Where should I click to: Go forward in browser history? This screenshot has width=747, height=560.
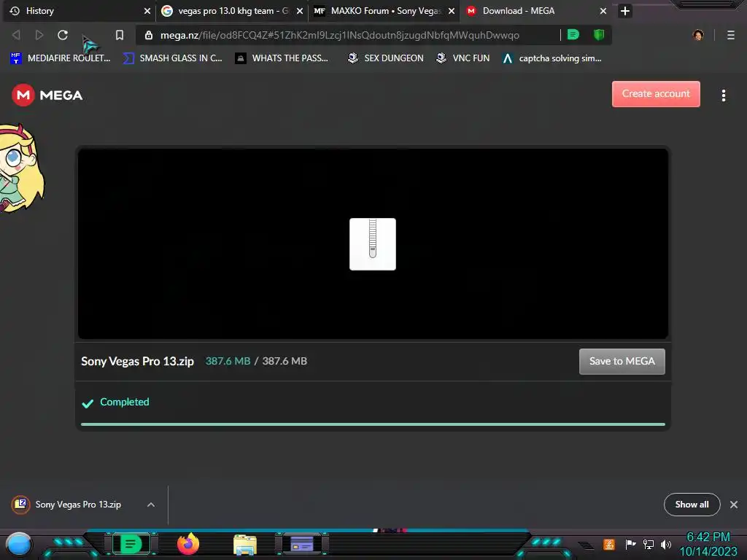(x=39, y=35)
